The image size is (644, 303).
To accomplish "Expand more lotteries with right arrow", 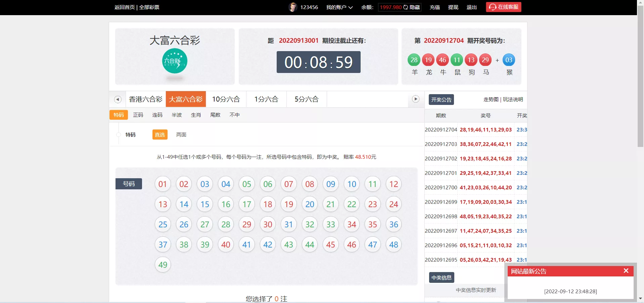I will pyautogui.click(x=415, y=99).
